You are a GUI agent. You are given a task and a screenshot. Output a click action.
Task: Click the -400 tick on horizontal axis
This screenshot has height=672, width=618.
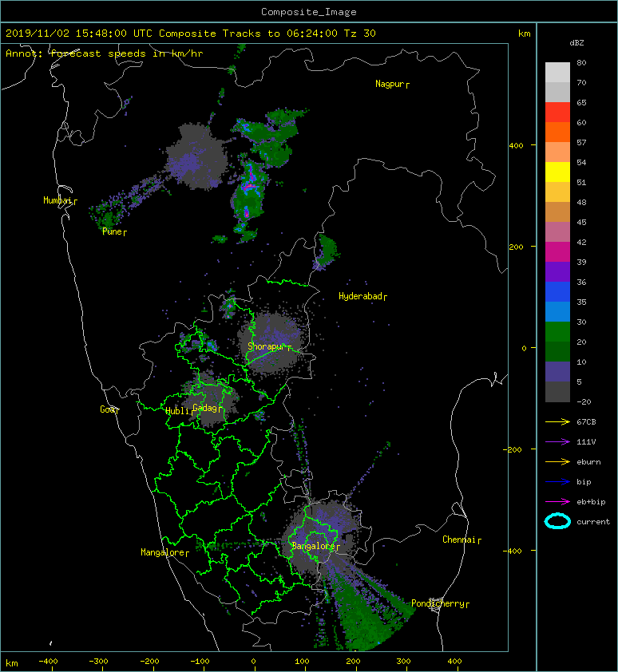(x=48, y=662)
